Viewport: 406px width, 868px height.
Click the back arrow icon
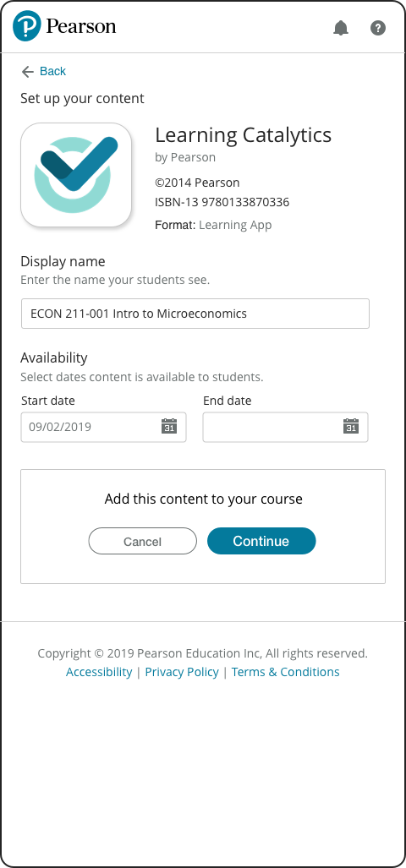pos(27,71)
